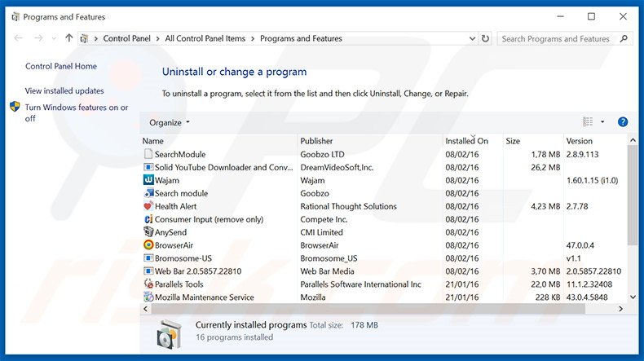Image resolution: width=644 pixels, height=361 pixels.
Task: Open the address bar history dropdown
Action: point(472,38)
